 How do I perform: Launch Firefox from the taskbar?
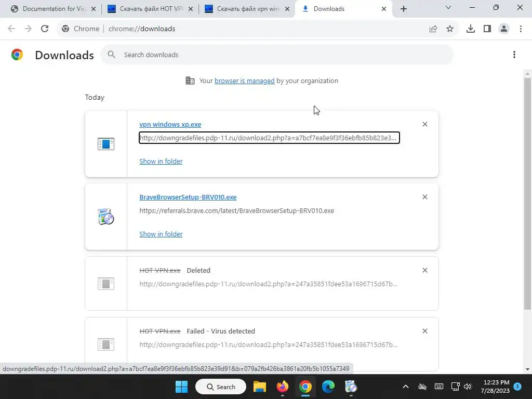pyautogui.click(x=282, y=387)
